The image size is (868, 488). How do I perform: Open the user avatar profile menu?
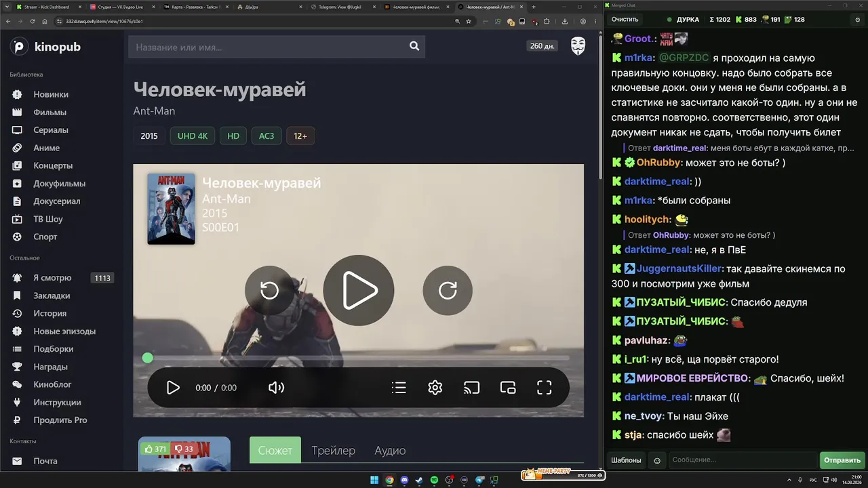(578, 46)
